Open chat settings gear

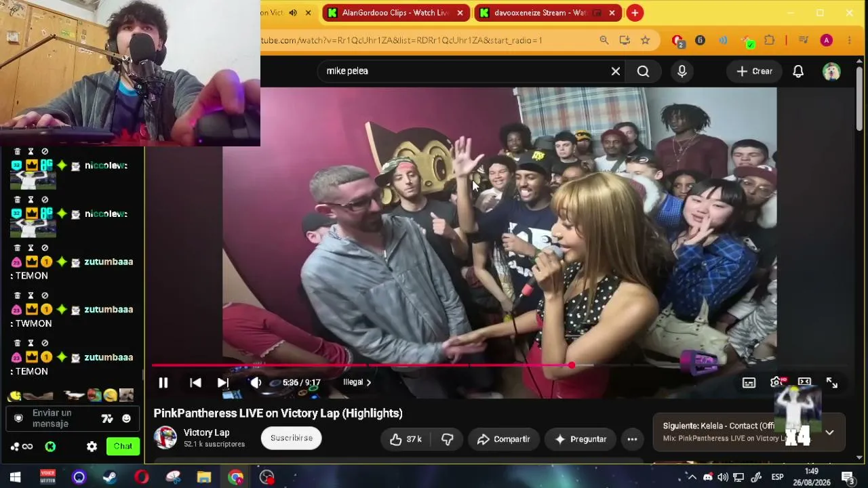[92, 447]
